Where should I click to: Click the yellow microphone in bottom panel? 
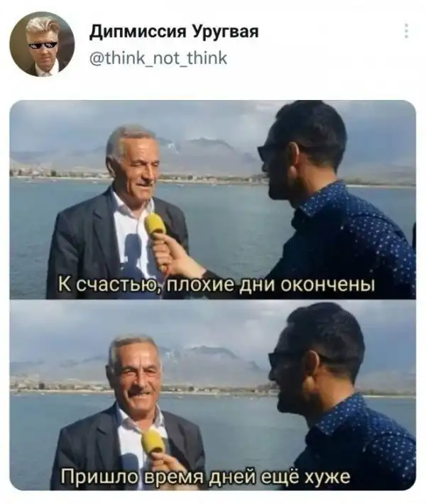coord(154,442)
